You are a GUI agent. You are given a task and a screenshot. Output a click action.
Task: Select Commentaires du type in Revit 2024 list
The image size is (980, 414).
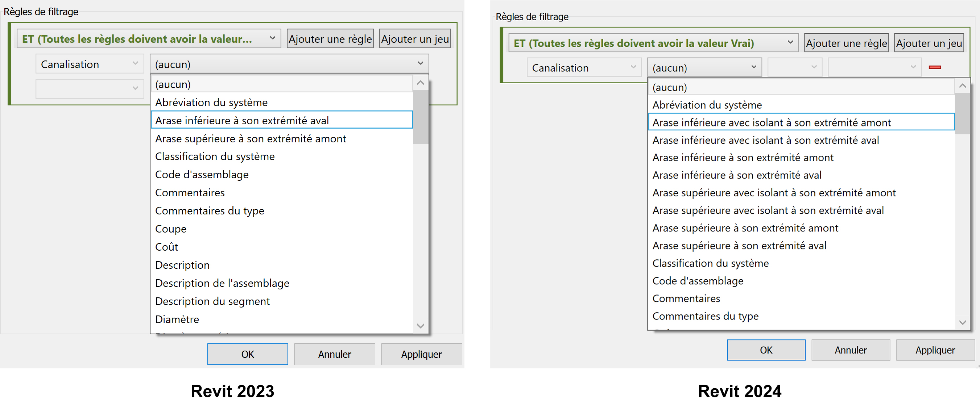pyautogui.click(x=705, y=316)
